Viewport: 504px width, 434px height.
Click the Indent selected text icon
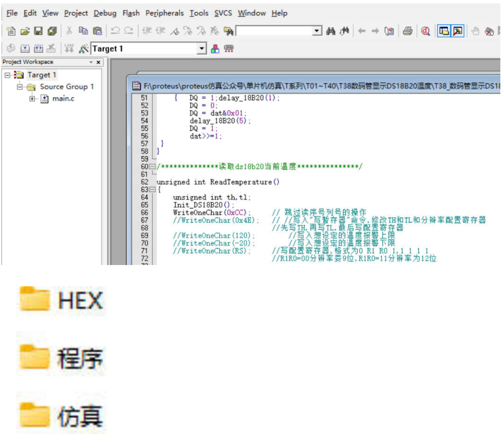pyautogui.click(x=147, y=31)
